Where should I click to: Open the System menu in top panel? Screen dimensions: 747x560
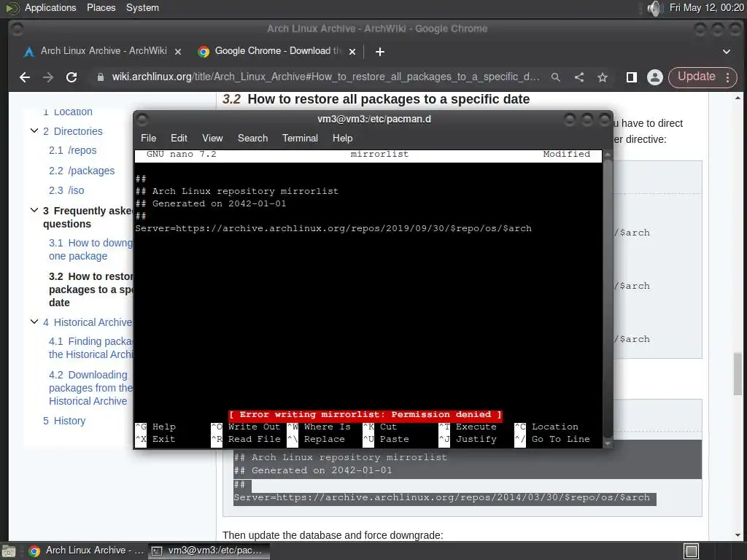click(x=142, y=7)
